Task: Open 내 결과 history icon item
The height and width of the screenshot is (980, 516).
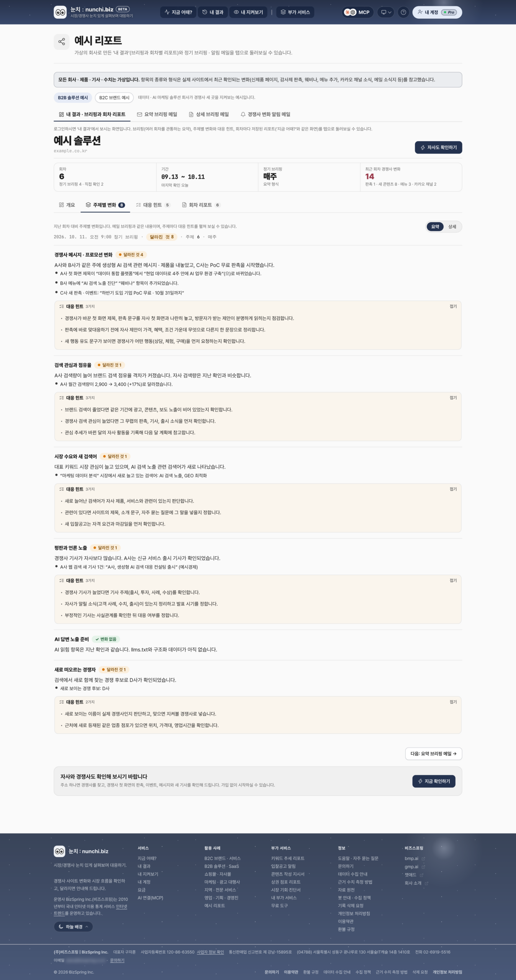Action: tap(213, 12)
